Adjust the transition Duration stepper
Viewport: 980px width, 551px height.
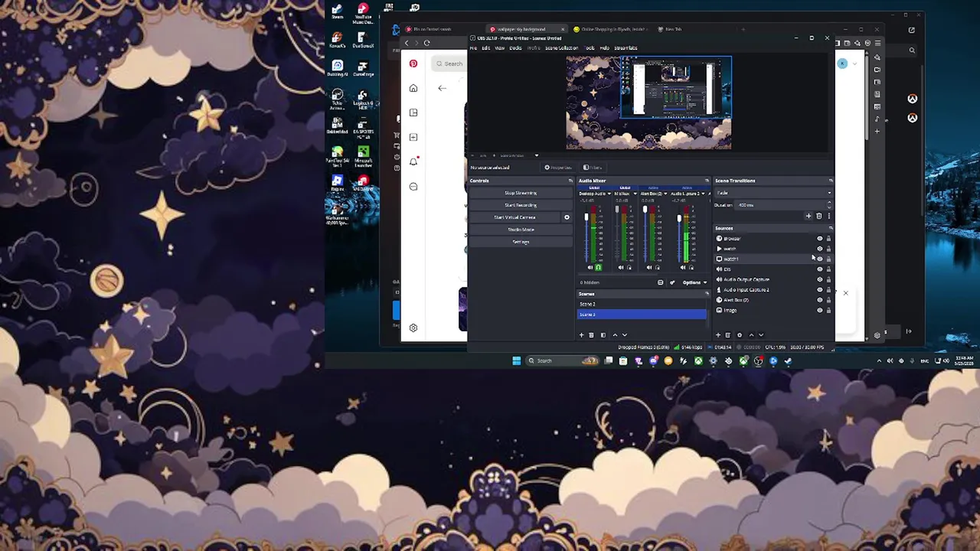point(828,205)
